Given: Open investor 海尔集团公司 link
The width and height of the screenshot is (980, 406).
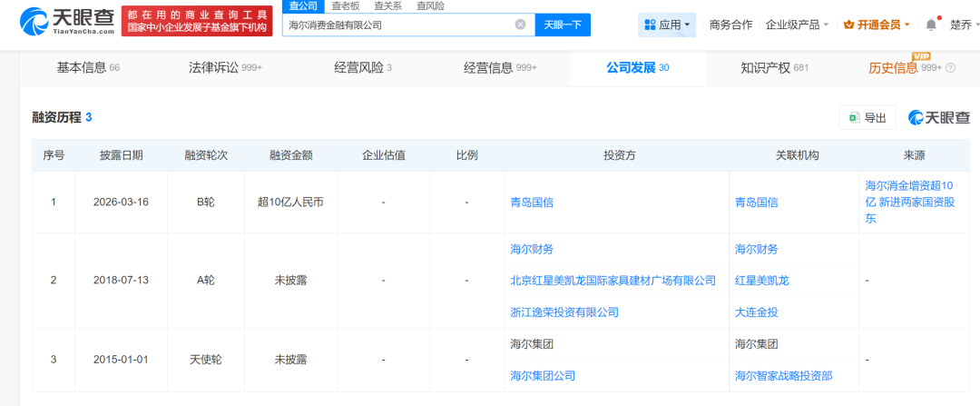Looking at the screenshot, I should (544, 375).
